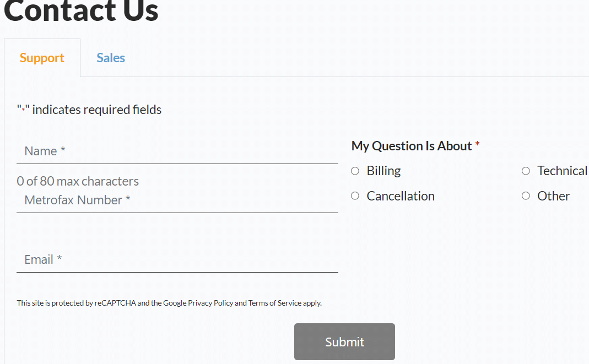Choose the Technical radio button circle
This screenshot has width=589, height=364.
click(x=526, y=171)
